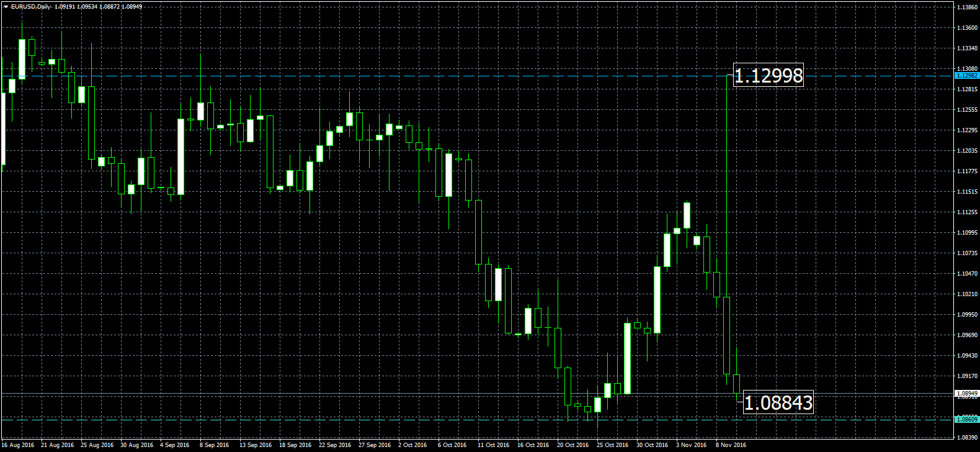Select the lower cyan dashed horizontal line
The image size is (980, 452).
[x=372, y=420]
